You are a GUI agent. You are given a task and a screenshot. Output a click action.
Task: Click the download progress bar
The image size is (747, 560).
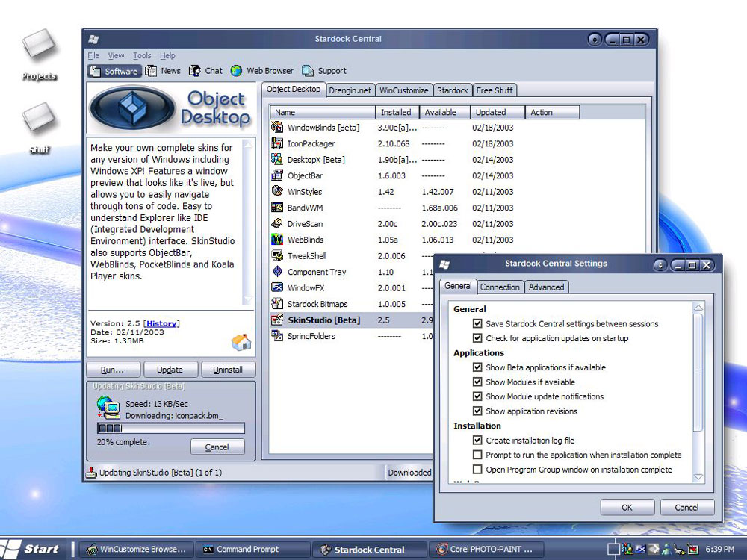(x=170, y=429)
